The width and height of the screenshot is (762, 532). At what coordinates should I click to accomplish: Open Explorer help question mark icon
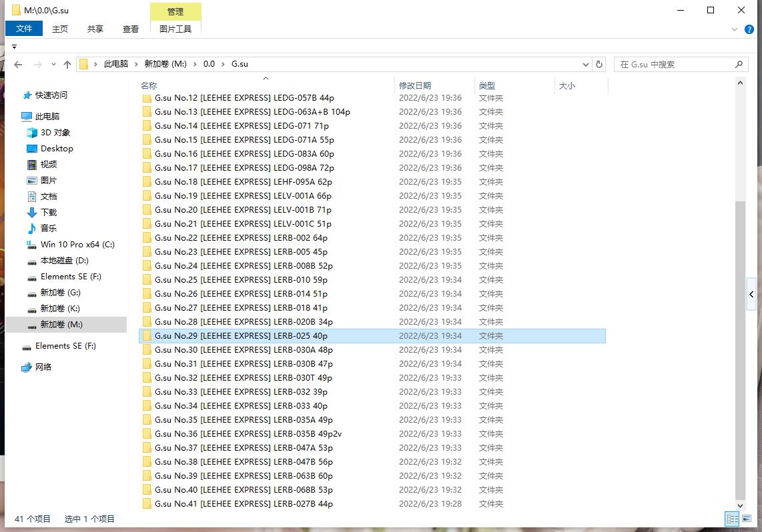pos(749,29)
